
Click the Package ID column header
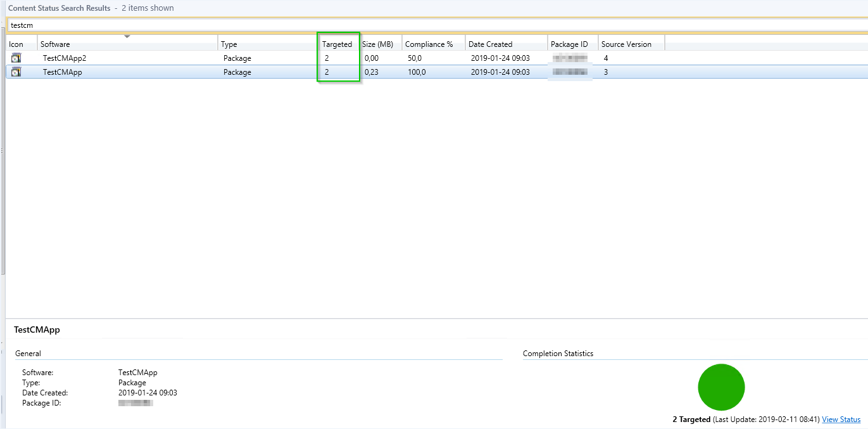[x=569, y=44]
